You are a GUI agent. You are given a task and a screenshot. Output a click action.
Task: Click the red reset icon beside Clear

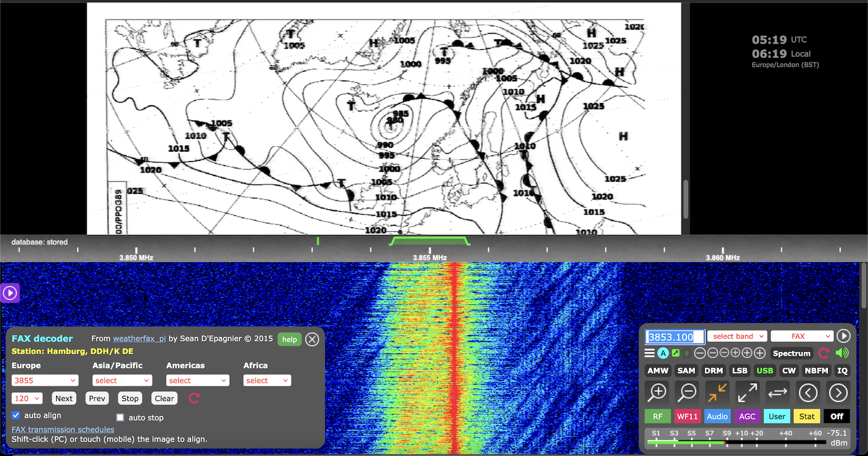point(194,398)
